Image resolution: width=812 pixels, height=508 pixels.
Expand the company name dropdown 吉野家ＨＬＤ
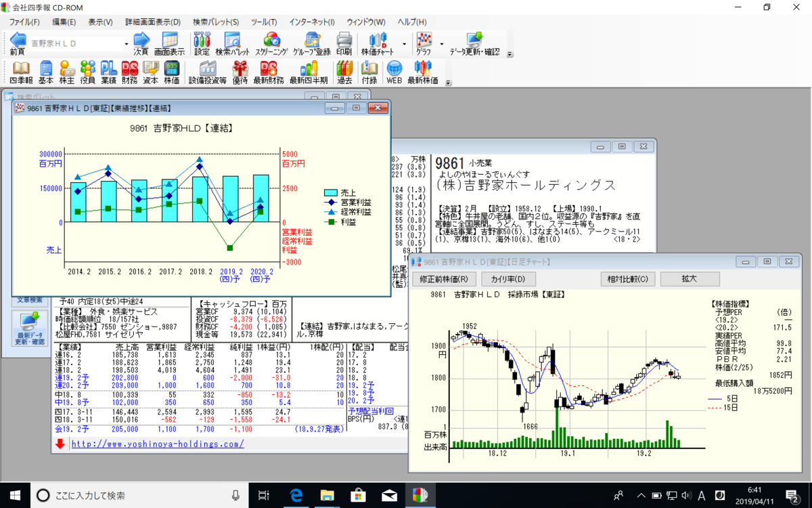coord(126,43)
